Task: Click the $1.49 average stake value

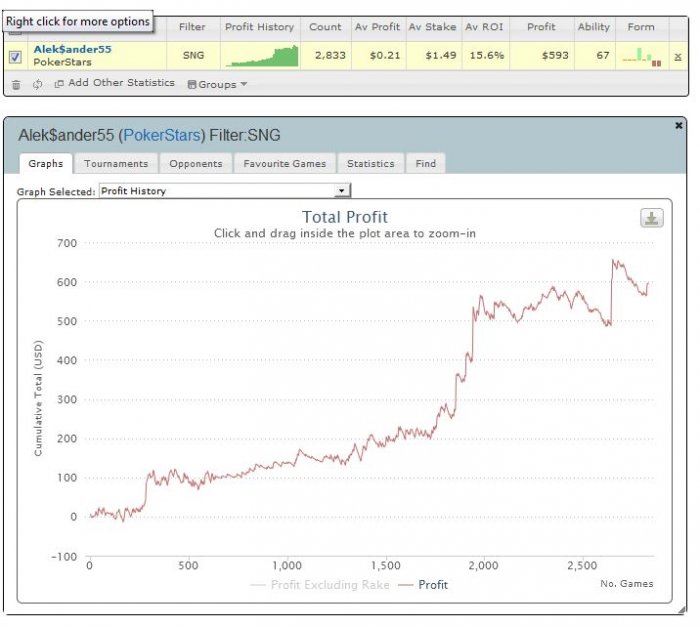Action: (441, 55)
